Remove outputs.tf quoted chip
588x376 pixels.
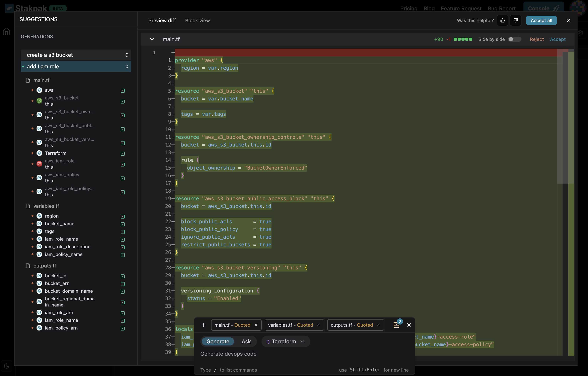378,325
